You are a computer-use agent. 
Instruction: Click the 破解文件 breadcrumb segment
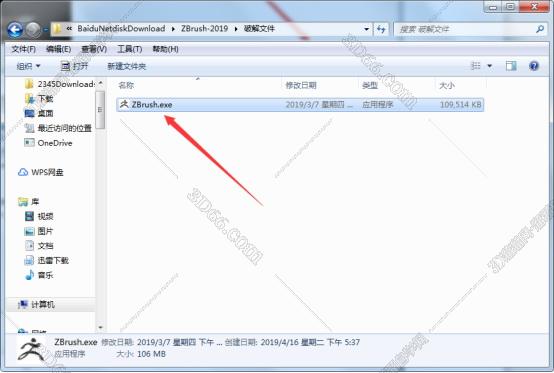pos(259,29)
